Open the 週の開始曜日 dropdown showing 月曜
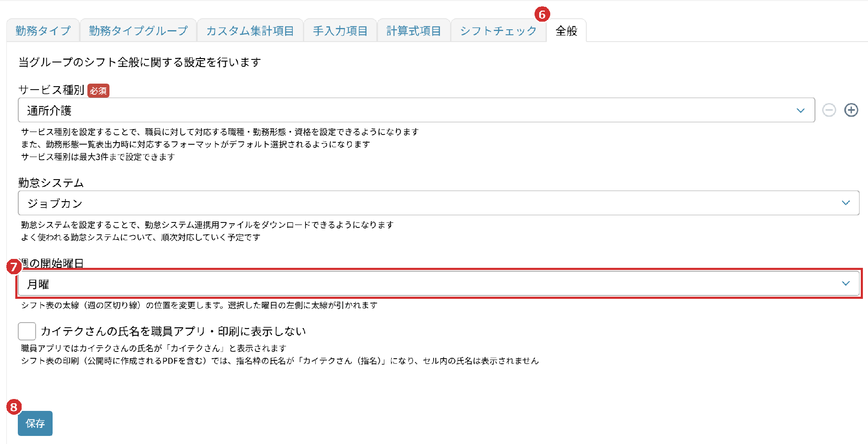 (x=439, y=284)
